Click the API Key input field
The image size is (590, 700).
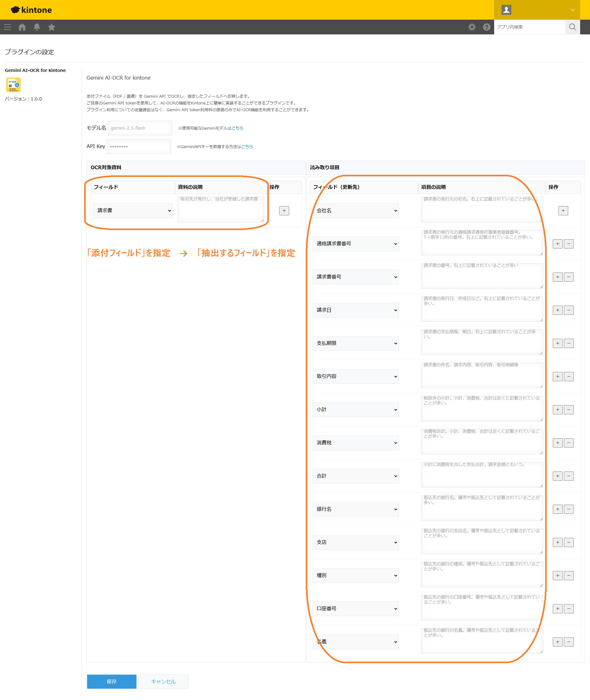click(x=139, y=147)
